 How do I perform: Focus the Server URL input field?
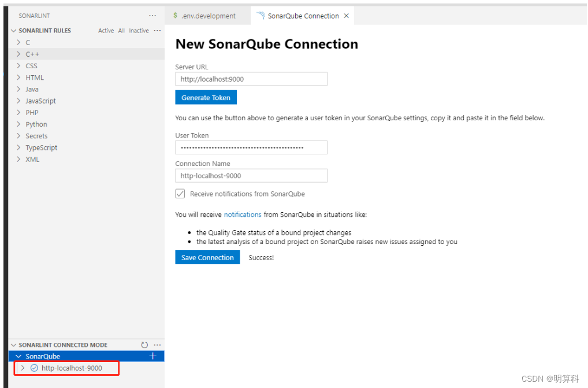click(251, 79)
